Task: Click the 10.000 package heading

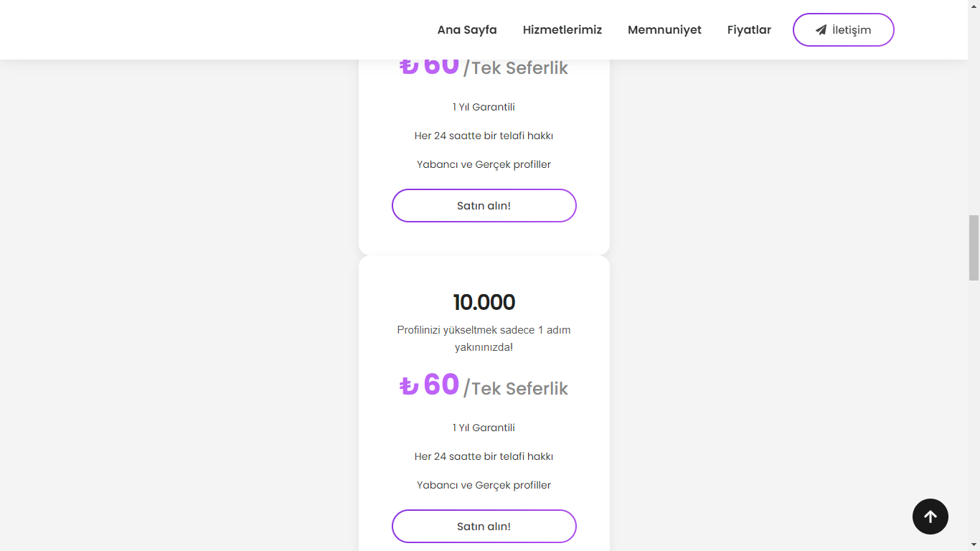Action: click(484, 302)
